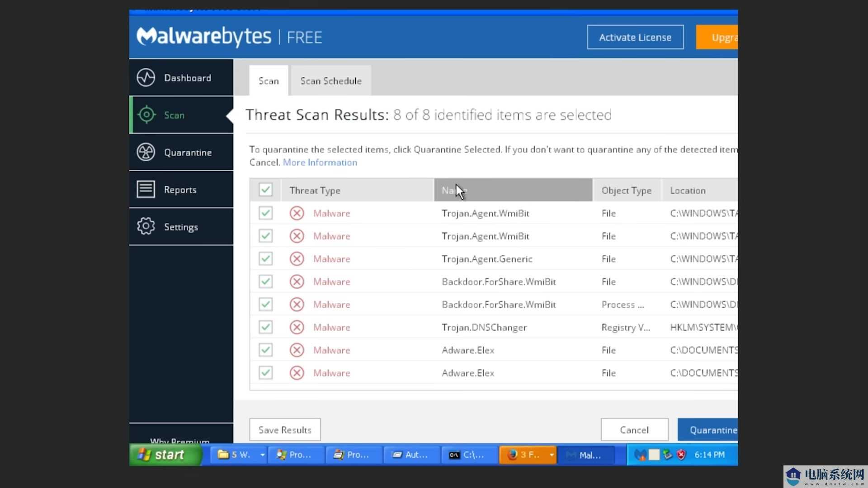Click the Settings gear icon in the sidebar
Image resolution: width=868 pixels, height=488 pixels.
pos(146,226)
